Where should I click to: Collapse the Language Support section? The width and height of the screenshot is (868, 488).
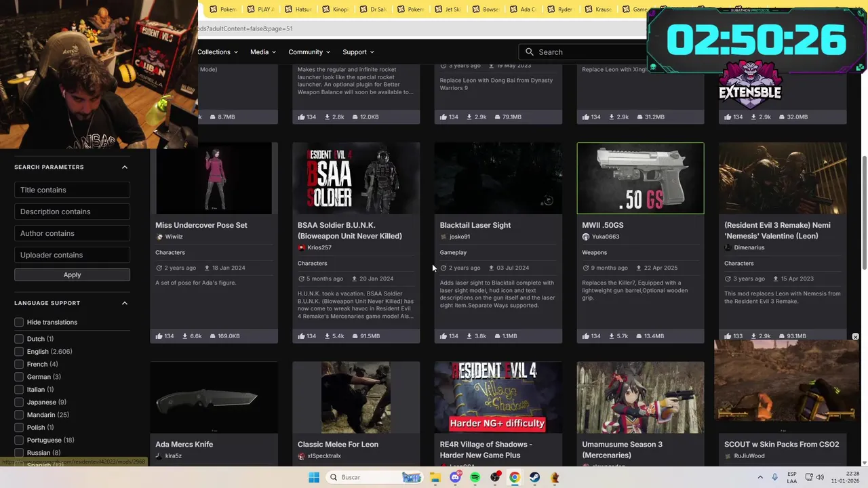click(x=125, y=303)
